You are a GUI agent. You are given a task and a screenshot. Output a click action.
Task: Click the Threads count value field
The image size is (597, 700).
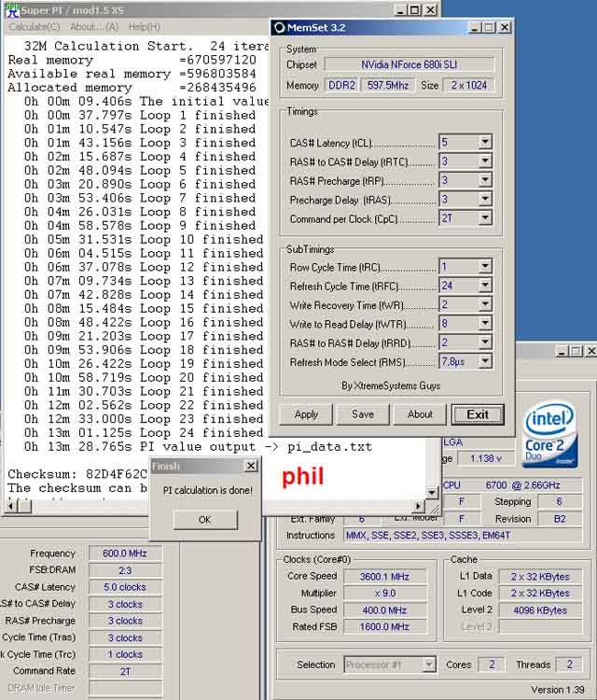570,665
